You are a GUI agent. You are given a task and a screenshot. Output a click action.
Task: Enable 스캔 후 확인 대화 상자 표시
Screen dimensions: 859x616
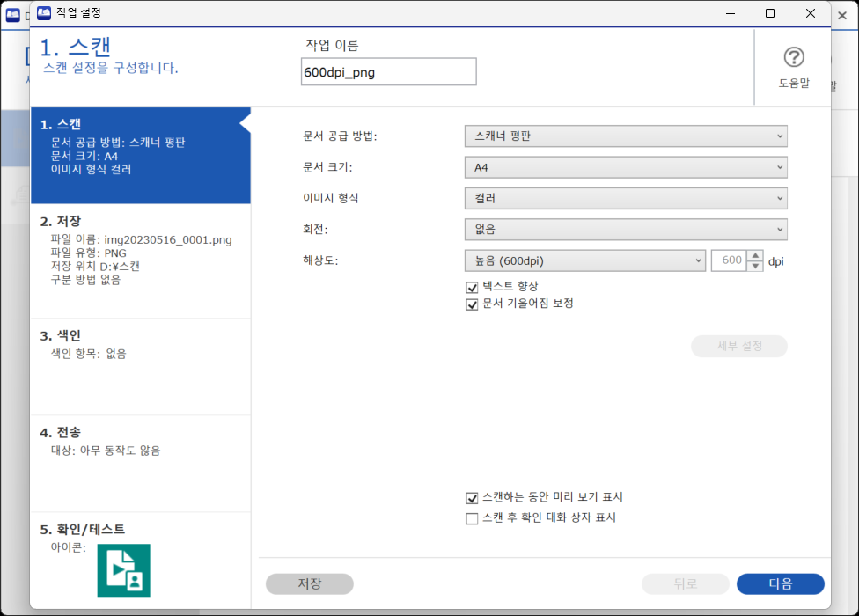(472, 518)
